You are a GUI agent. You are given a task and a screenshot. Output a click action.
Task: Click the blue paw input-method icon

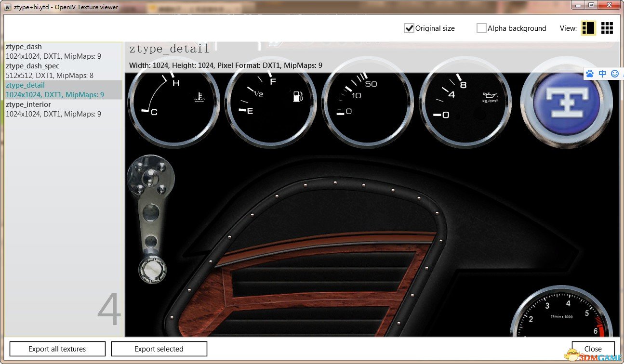[x=590, y=74]
